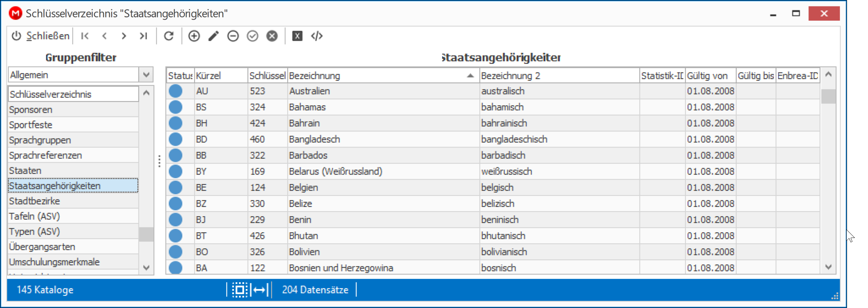The width and height of the screenshot is (868, 308).
Task: Sort by Enbrea-ID column header
Action: point(798,75)
